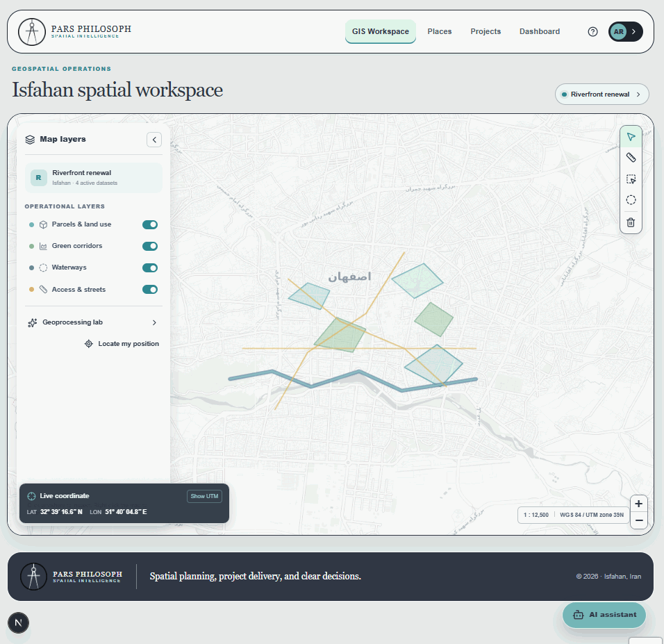Click the Waterways dashed circle icon

pos(43,267)
